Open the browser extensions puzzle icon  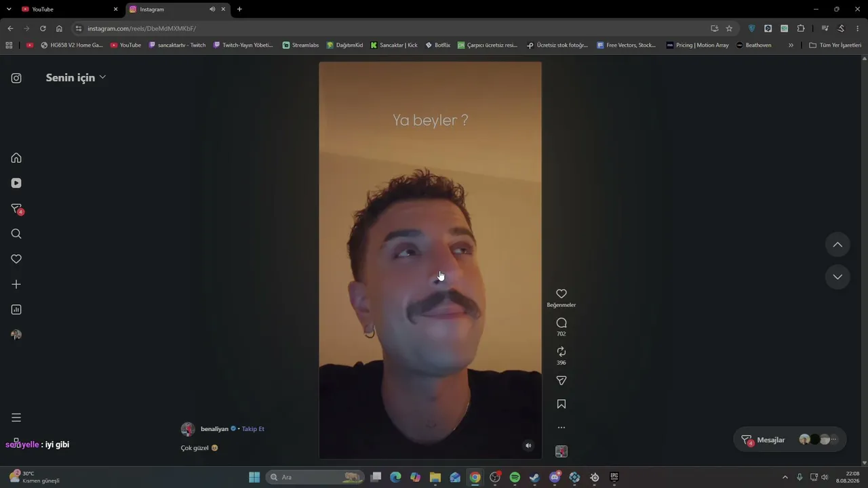801,28
